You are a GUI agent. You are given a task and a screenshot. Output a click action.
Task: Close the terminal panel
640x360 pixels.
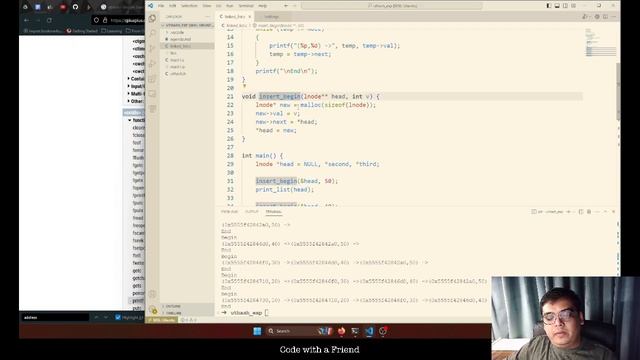[x=613, y=211]
